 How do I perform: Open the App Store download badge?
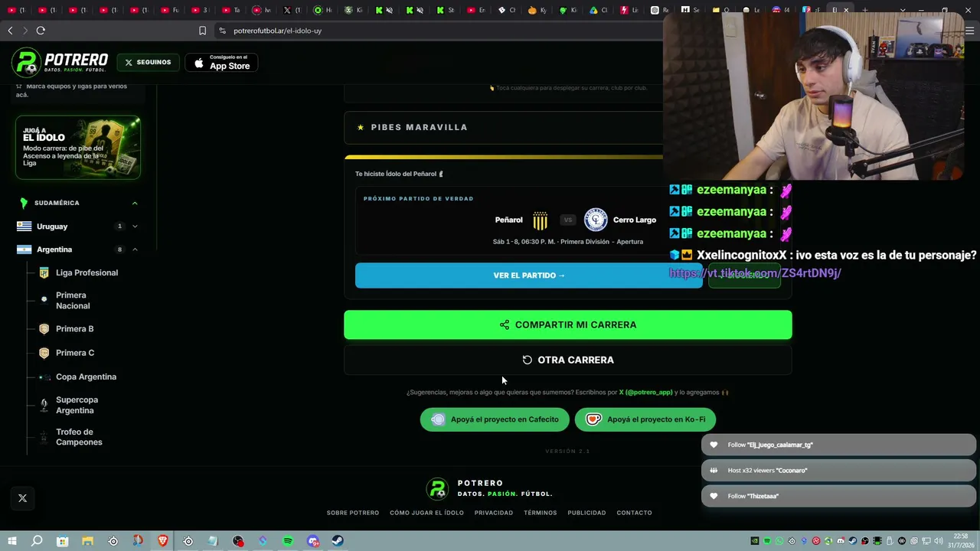pyautogui.click(x=221, y=63)
